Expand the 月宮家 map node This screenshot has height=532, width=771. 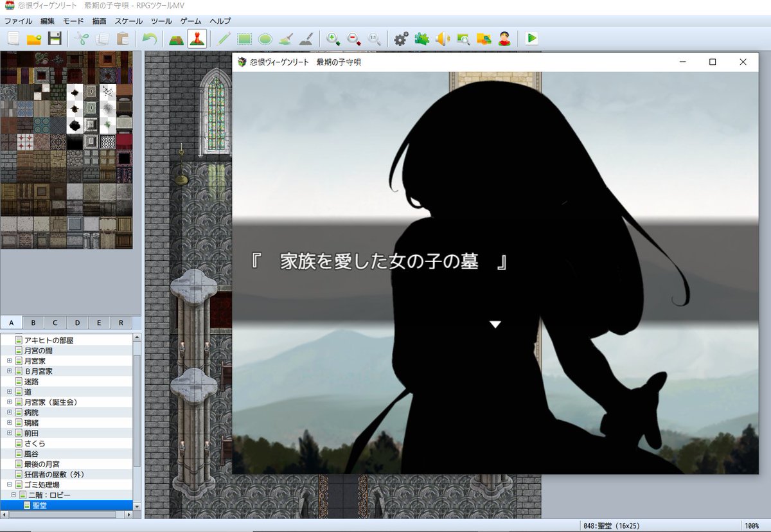[x=9, y=360]
